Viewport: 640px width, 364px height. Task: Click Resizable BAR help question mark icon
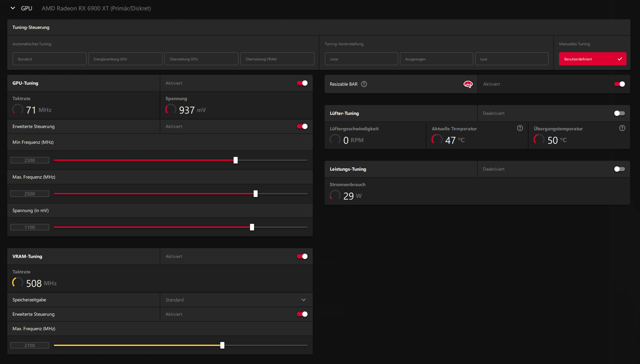[364, 84]
